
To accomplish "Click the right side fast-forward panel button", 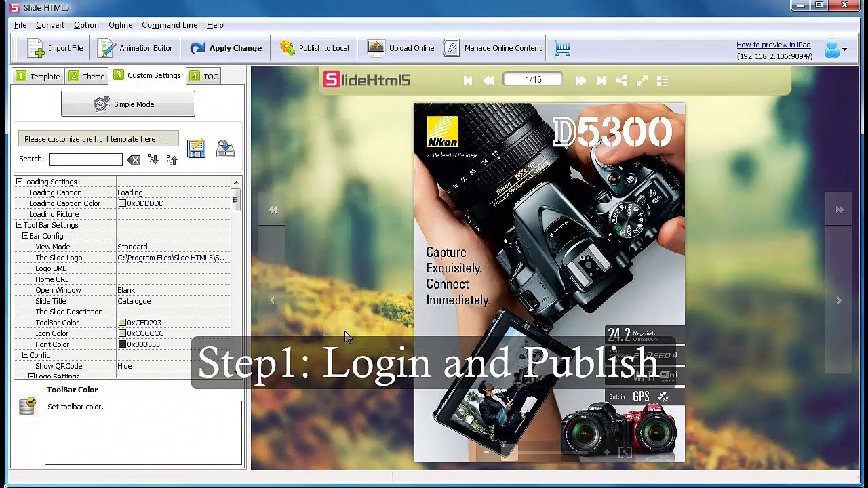I will [x=840, y=210].
